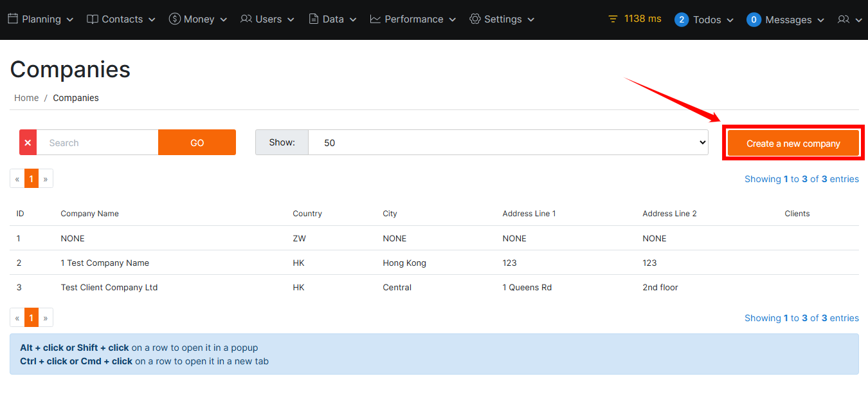Click the Data document icon
The height and width of the screenshot is (401, 868).
[314, 19]
